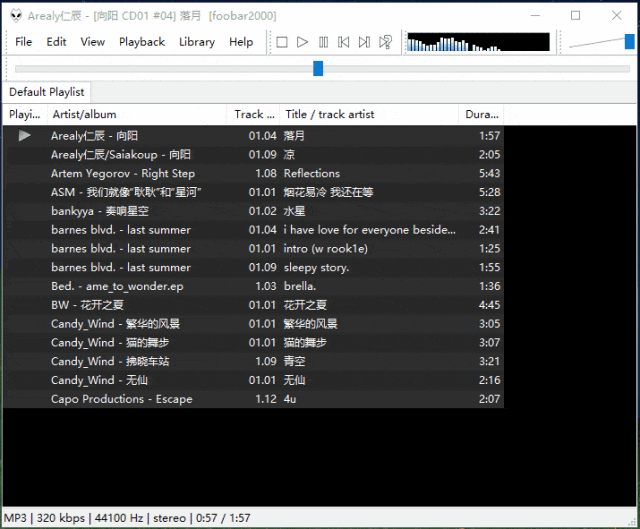Sort by the Playing column header
This screenshot has width=640, height=529.
(25, 114)
